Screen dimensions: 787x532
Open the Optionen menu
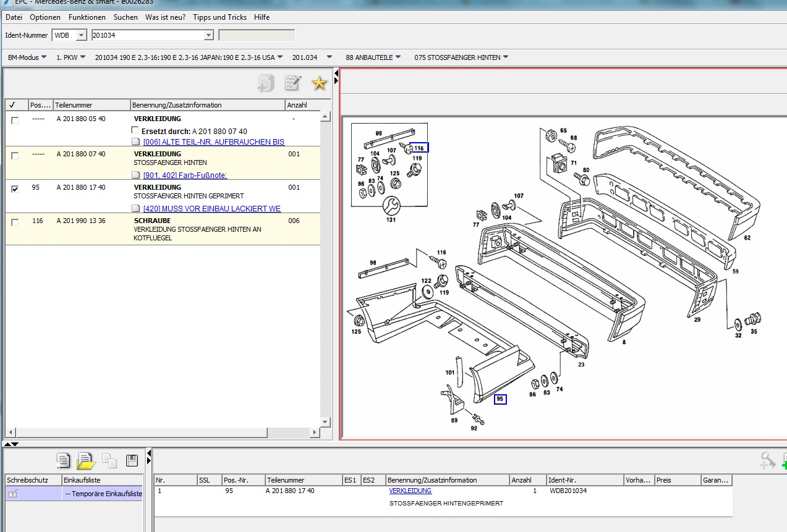click(x=45, y=17)
